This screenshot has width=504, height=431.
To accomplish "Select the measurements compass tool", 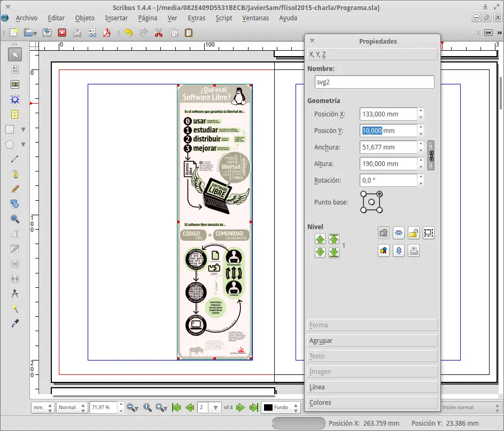I will (15, 294).
